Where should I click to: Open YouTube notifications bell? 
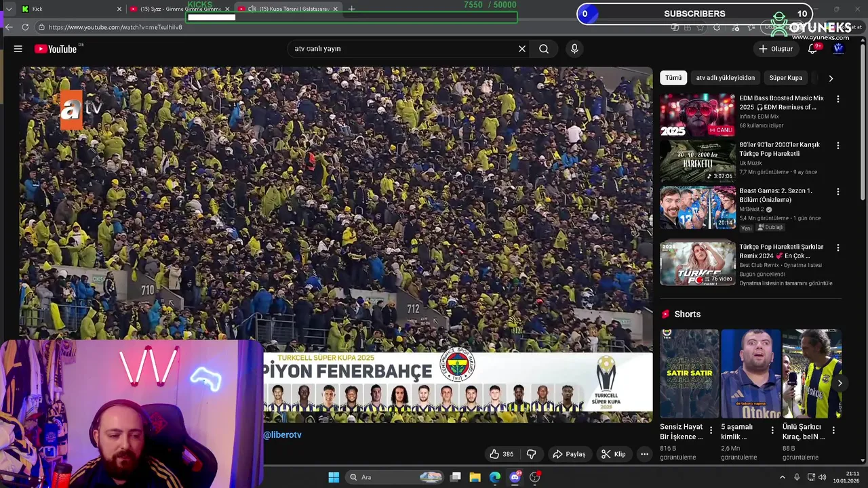812,49
